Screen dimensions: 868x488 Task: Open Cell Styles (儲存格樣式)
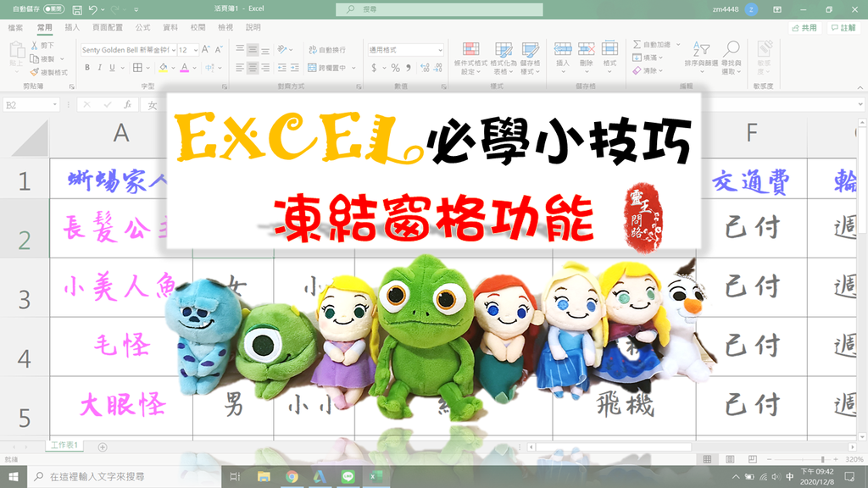click(531, 58)
